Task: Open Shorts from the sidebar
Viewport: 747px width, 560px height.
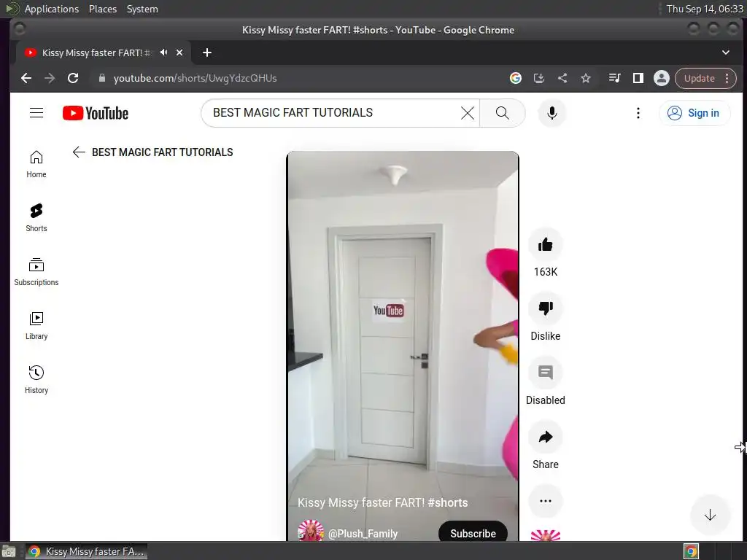Action: [36, 218]
